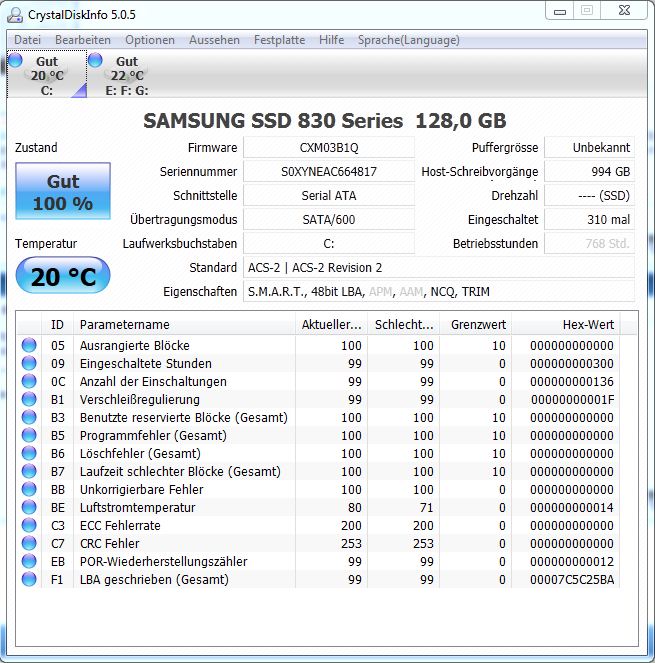Screen dimensions: 655x663
Task: Click status orb for ECC Fehlerrate row
Action: click(x=29, y=525)
